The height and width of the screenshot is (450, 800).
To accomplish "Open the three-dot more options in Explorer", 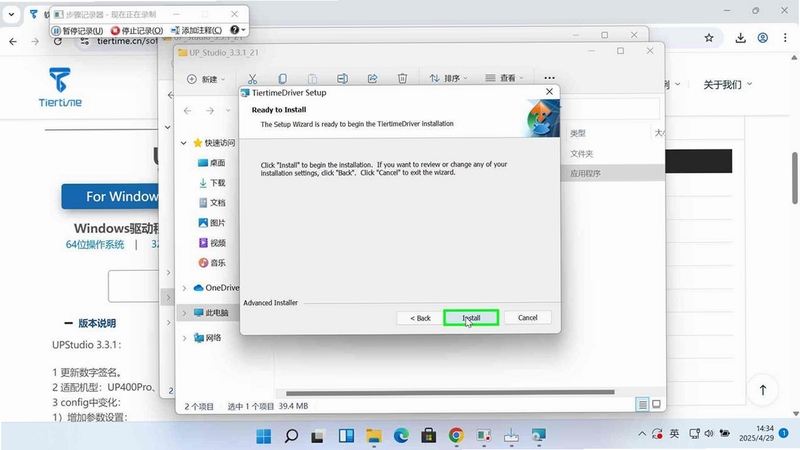I will coord(549,78).
